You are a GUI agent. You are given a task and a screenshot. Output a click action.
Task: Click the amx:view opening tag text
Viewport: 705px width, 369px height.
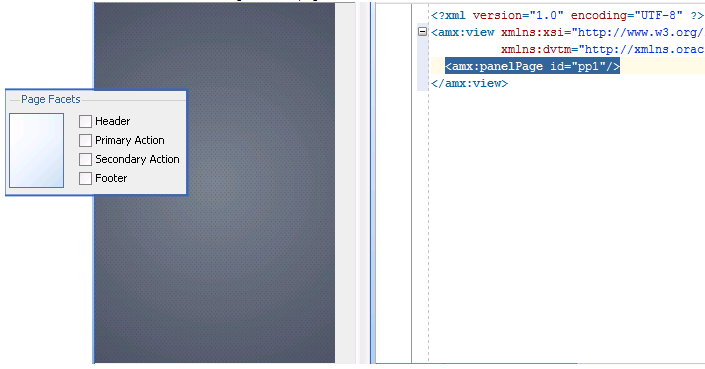pos(463,32)
